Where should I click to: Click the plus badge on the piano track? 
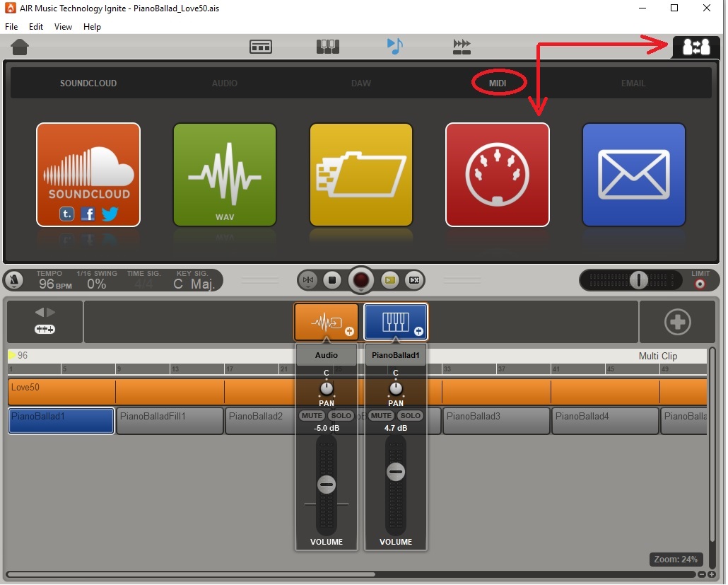pyautogui.click(x=418, y=331)
